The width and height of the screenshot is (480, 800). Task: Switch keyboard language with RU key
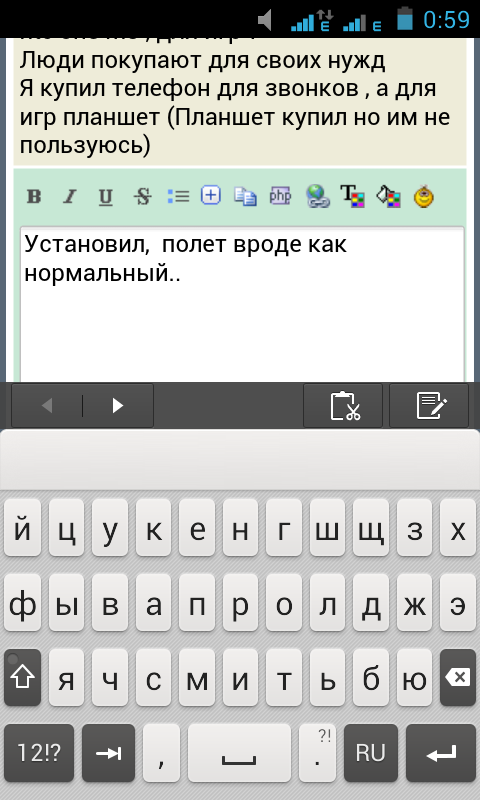370,753
